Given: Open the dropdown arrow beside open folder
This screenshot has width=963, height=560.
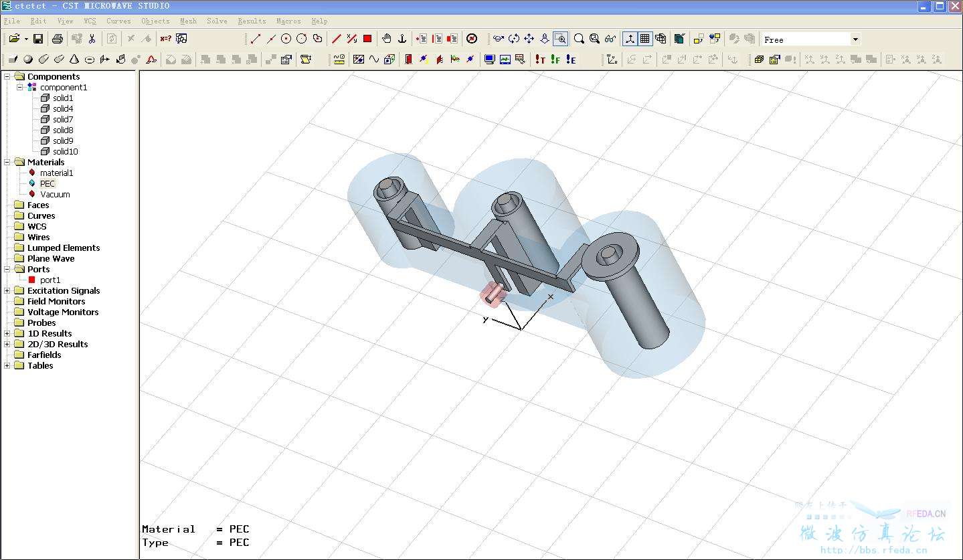Looking at the screenshot, I should tap(25, 39).
